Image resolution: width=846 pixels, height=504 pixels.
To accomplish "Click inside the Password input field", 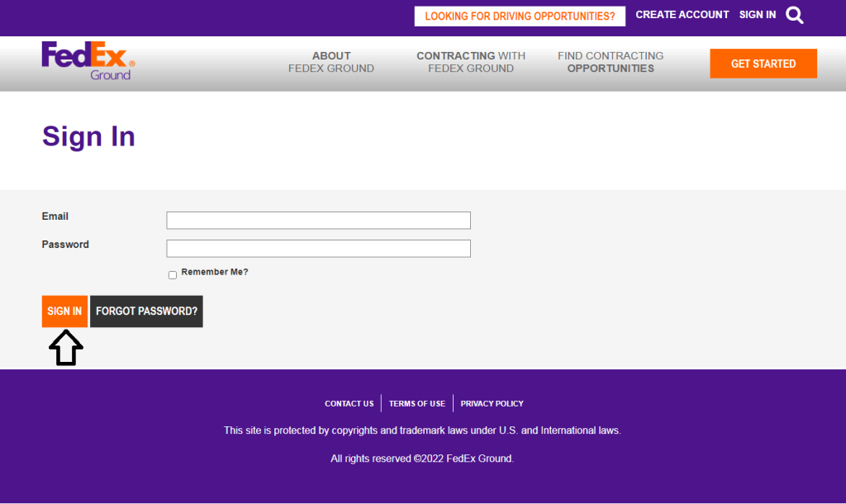I will point(318,248).
